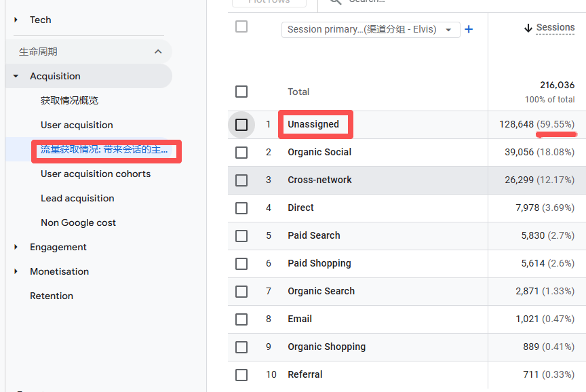Open the Session primary channel group dropdown
This screenshot has width=586, height=392.
[x=370, y=30]
